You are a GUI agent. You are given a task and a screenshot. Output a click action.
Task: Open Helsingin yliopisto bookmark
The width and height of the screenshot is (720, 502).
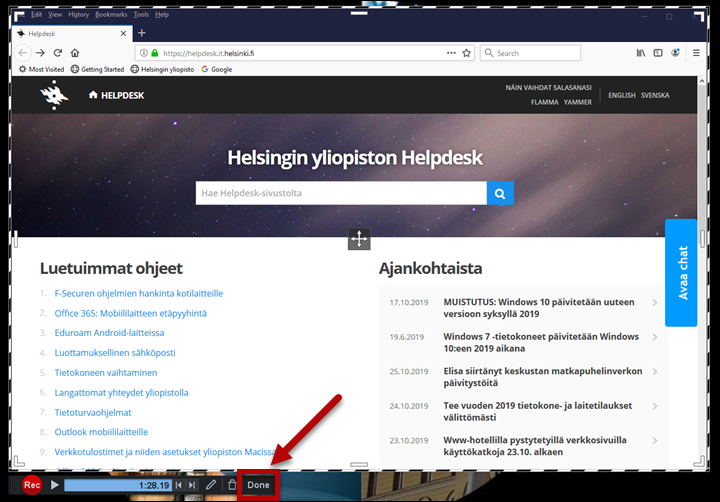point(163,69)
